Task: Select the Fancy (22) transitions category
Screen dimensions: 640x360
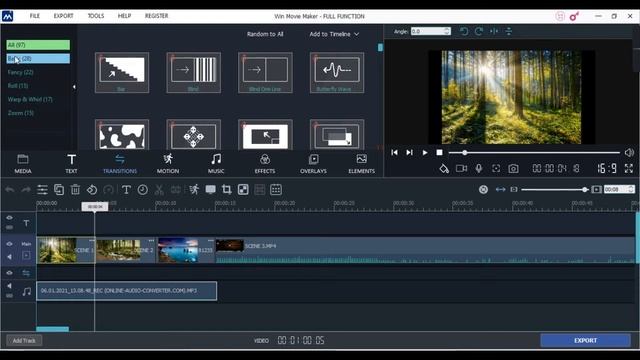Action: tap(20, 72)
